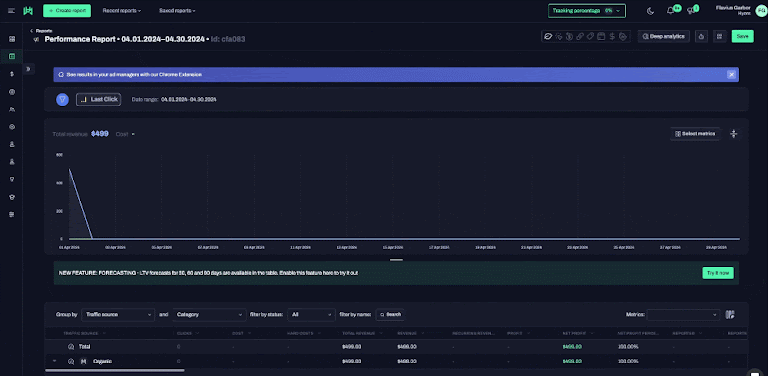Open the hamburger menu icon
The image size is (768, 376).
pyautogui.click(x=11, y=11)
